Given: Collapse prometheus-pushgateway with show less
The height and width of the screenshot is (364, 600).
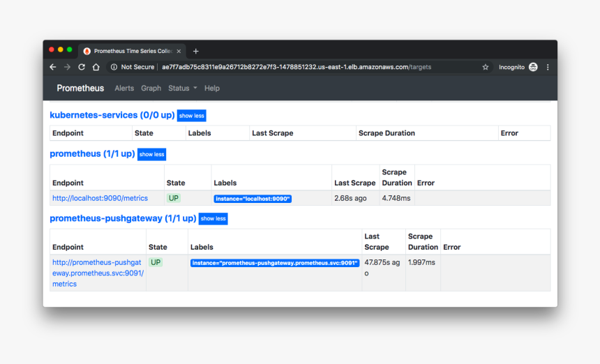Looking at the screenshot, I should click(x=213, y=219).
